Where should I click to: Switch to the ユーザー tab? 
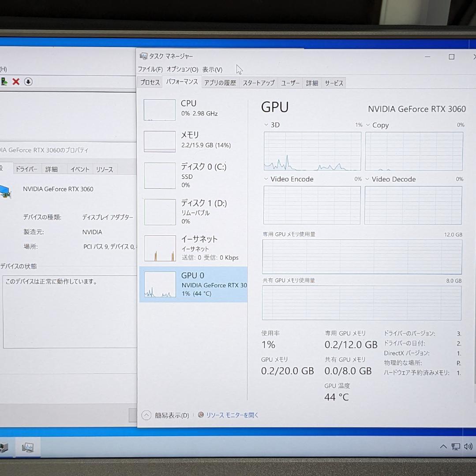tap(290, 83)
